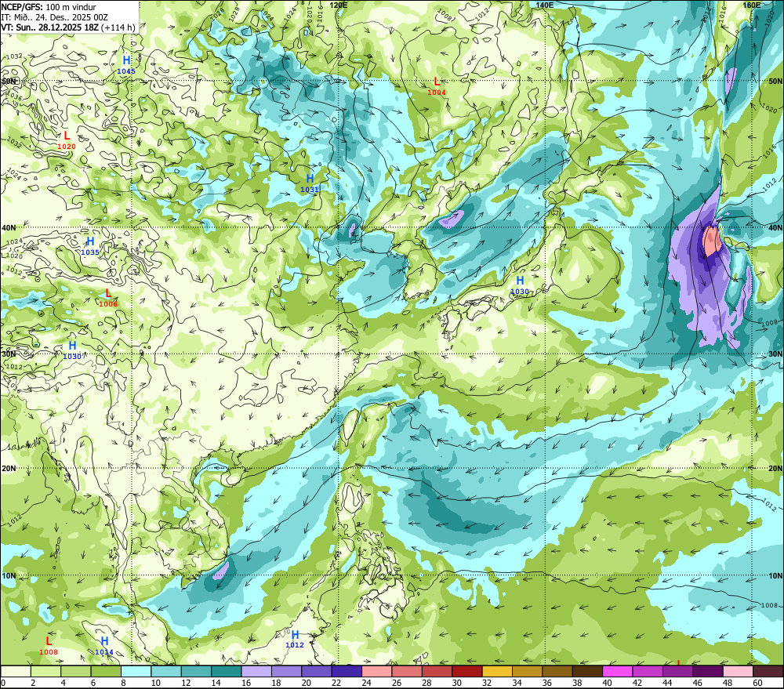The height and width of the screenshot is (689, 784).
Task: Click the H 1014 high pressure marker
Action: coord(104,646)
